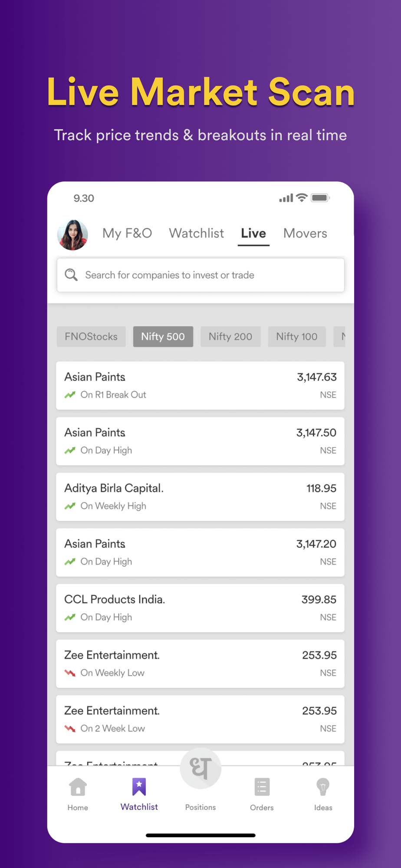Open Asian Paints On R1 Break Out entry
The height and width of the screenshot is (868, 401).
(x=200, y=385)
